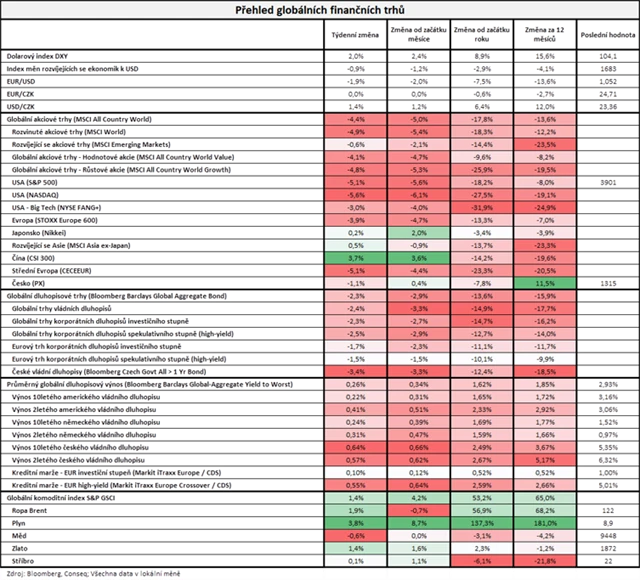Click the title Přehled globálních finančních trhů
This screenshot has width=640, height=580.
[x=320, y=9]
